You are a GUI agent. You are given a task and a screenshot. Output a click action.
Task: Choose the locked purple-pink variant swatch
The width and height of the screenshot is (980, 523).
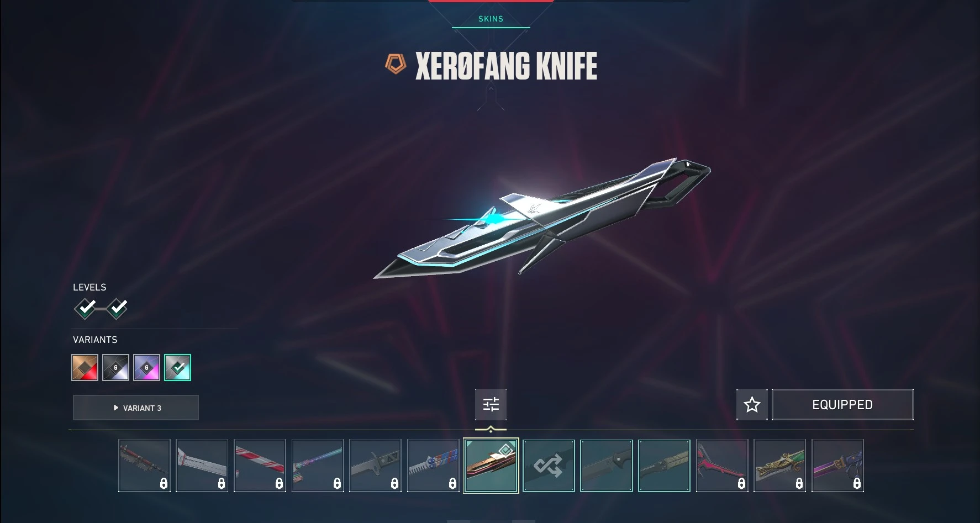(146, 367)
